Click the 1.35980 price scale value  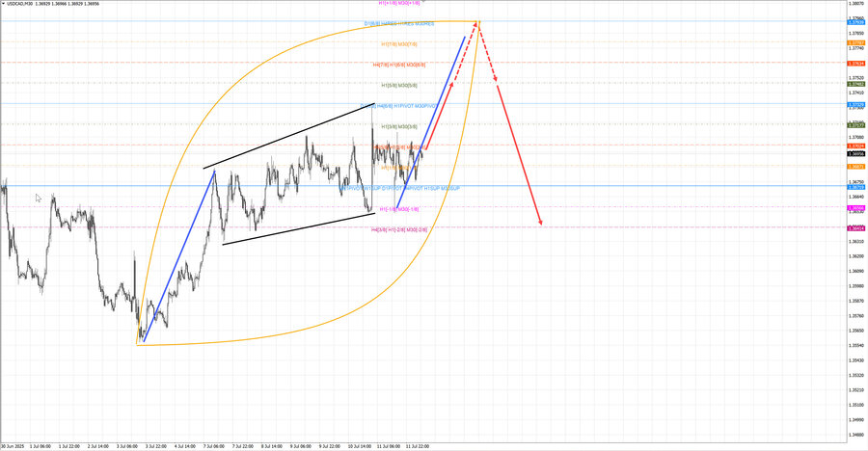[x=857, y=286]
